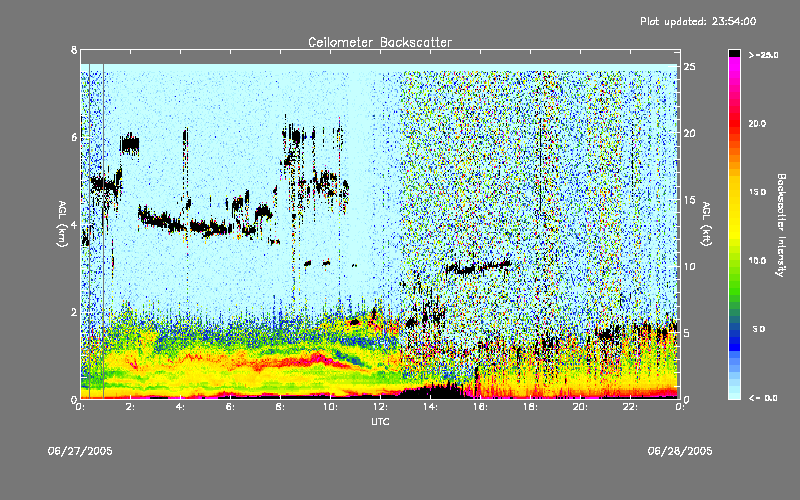Click the "5" tick on the kft axis
Viewport: 800px width, 500px height.
coord(687,333)
